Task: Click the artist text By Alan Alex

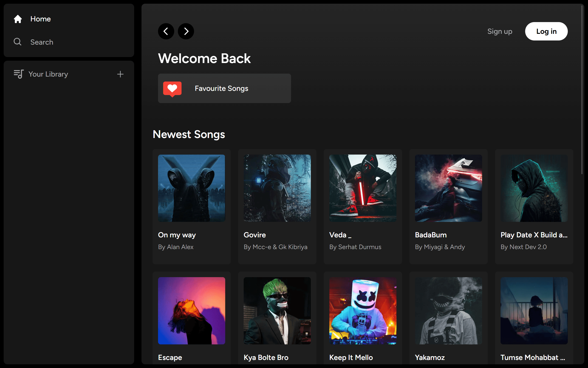Action: [176, 247]
